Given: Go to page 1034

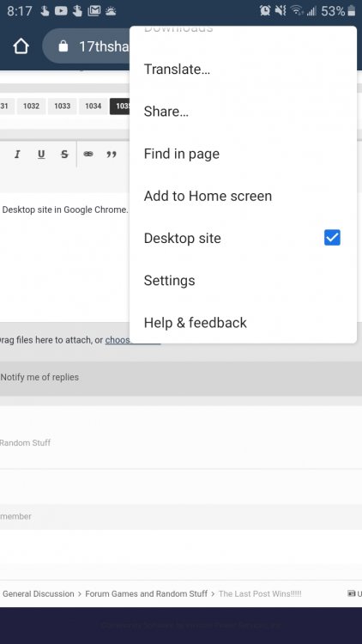Looking at the screenshot, I should (94, 106).
